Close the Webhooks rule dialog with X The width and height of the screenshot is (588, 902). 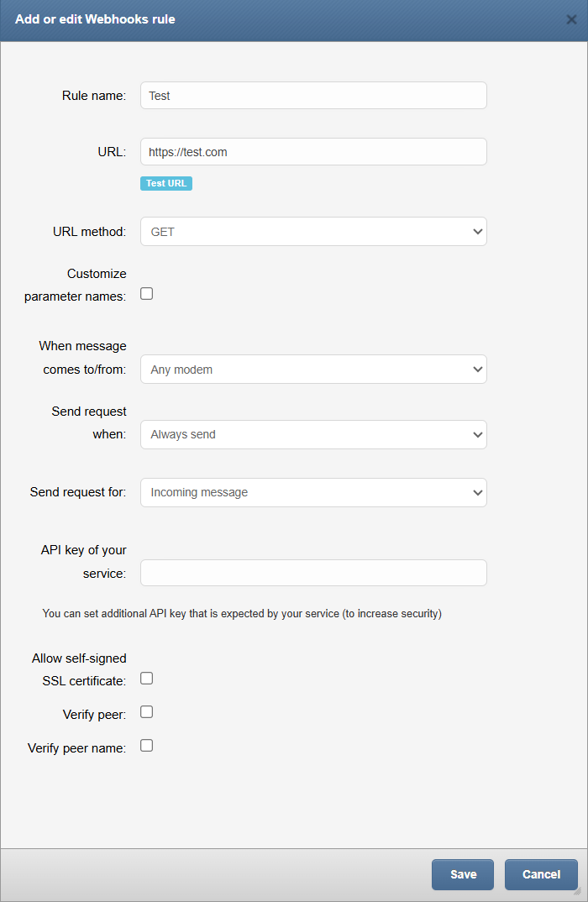[571, 19]
